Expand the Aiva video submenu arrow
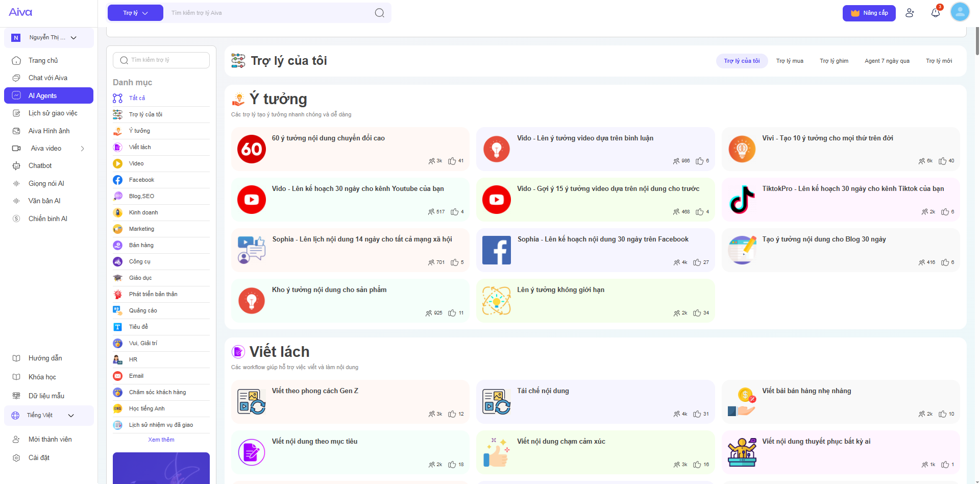Viewport: 980px width, 484px height. 83,149
